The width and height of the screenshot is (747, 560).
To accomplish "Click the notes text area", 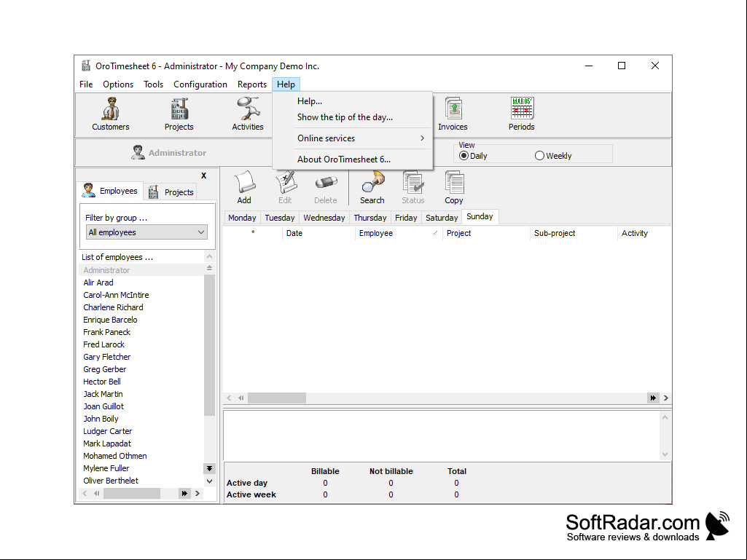I will tap(442, 435).
